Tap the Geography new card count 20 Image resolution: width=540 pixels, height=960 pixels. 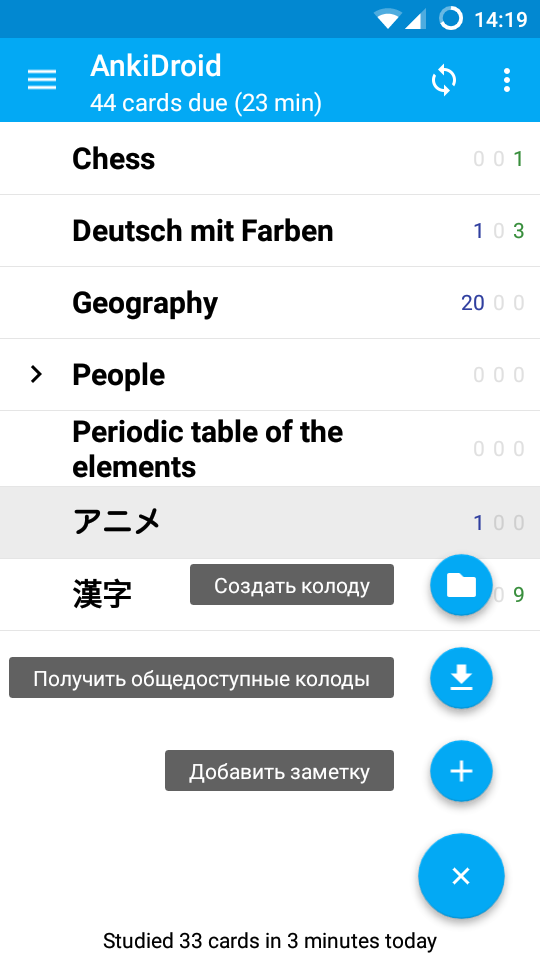473,303
